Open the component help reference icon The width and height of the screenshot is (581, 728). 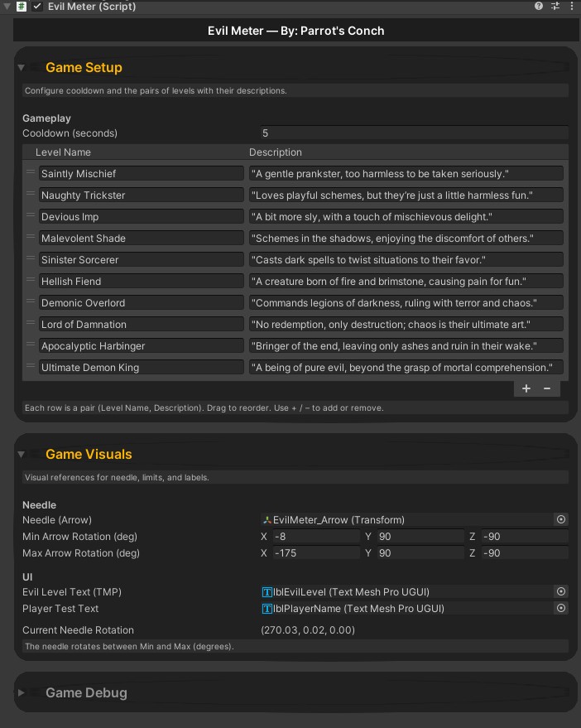[539, 6]
